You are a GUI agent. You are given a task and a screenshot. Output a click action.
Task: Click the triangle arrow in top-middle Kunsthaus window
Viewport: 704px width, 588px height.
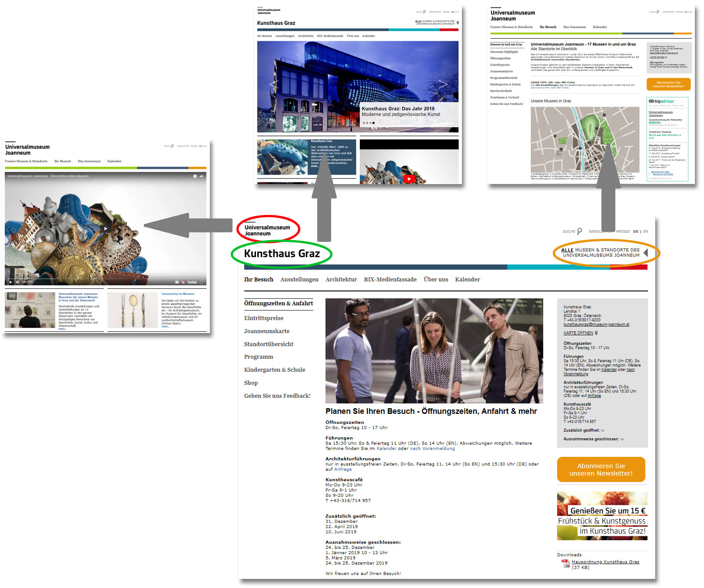click(x=457, y=22)
